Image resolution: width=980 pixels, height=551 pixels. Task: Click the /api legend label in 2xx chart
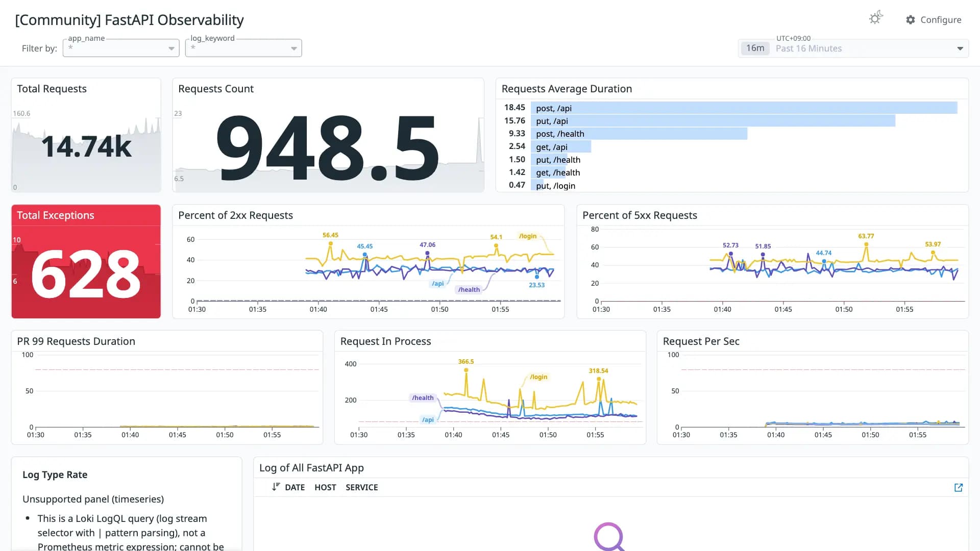(438, 284)
